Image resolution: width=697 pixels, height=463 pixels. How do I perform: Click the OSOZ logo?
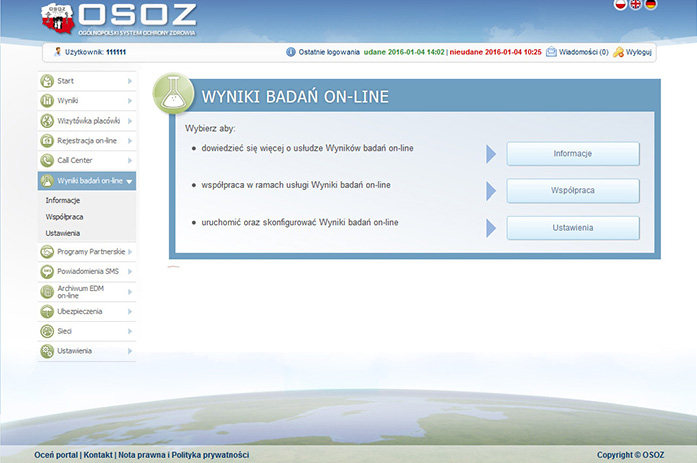[118, 20]
